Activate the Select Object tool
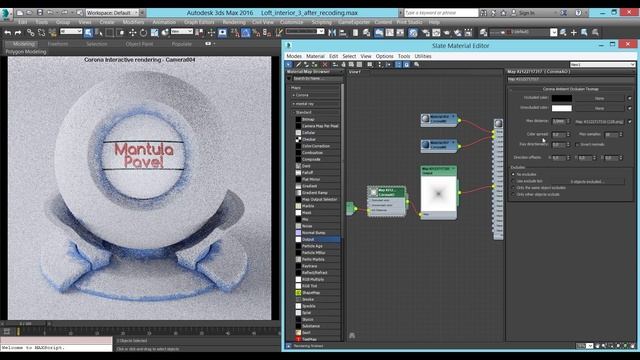 click(89, 32)
